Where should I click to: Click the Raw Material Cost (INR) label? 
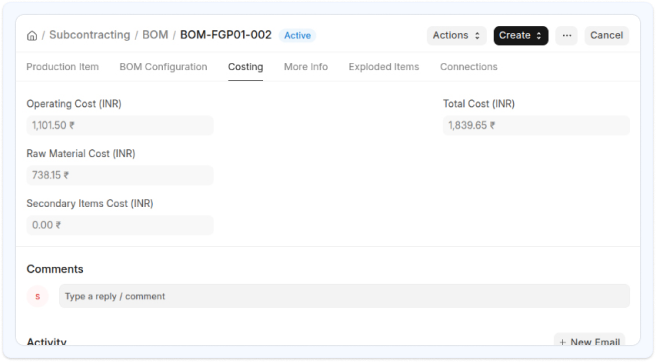[81, 154]
